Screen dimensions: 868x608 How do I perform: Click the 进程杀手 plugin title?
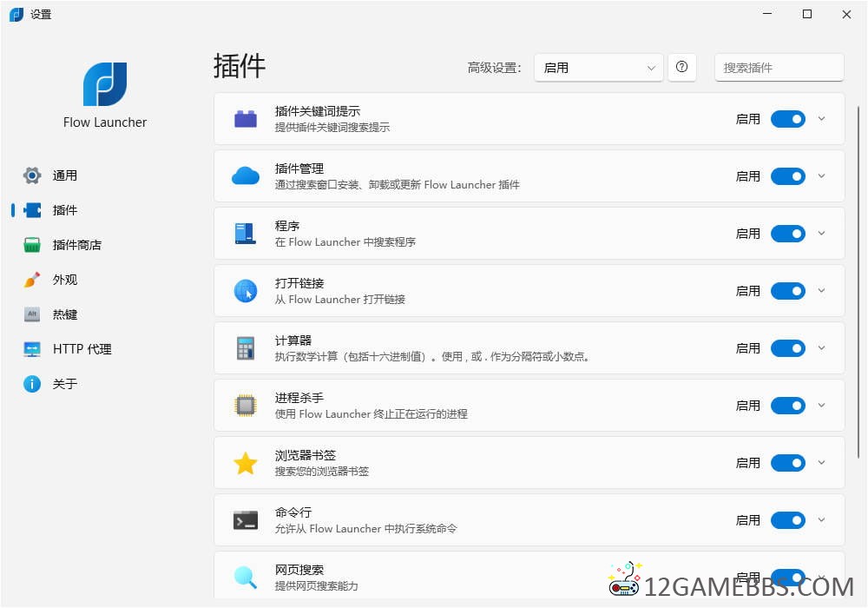click(x=299, y=398)
